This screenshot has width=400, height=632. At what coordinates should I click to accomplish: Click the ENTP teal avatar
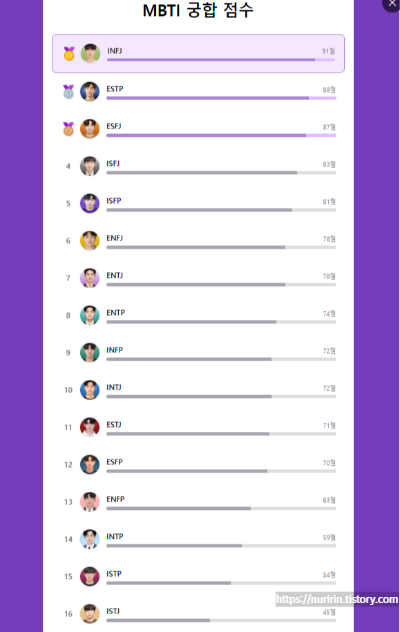(90, 315)
